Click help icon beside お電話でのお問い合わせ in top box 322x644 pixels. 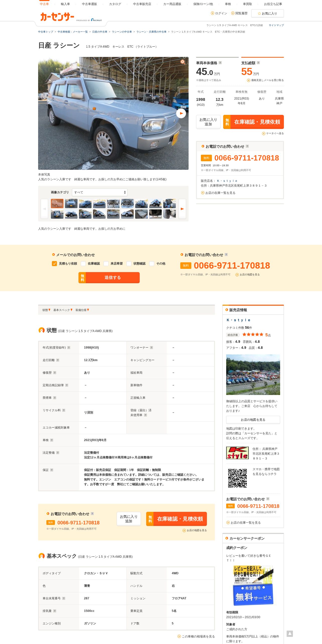(x=247, y=146)
